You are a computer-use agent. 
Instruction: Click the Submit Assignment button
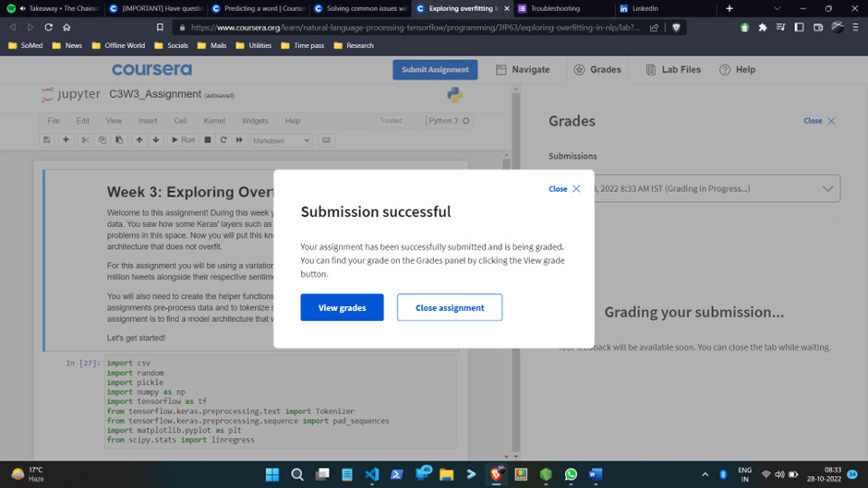435,70
